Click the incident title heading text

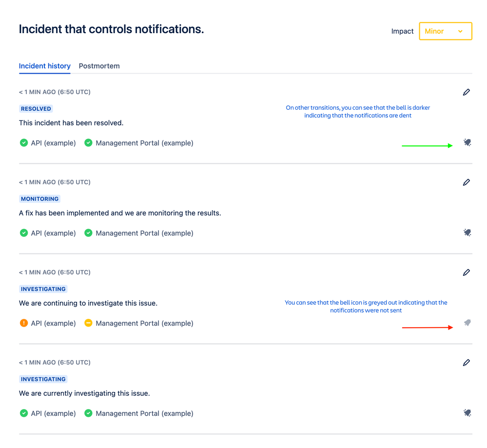point(111,29)
